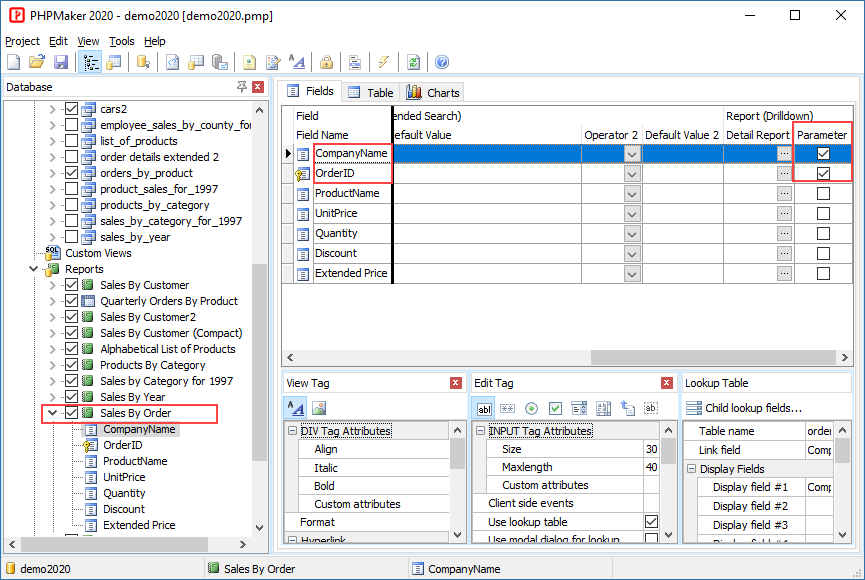Click the Save project floppy disk icon
Image resolution: width=865 pixels, height=580 pixels.
(x=61, y=63)
